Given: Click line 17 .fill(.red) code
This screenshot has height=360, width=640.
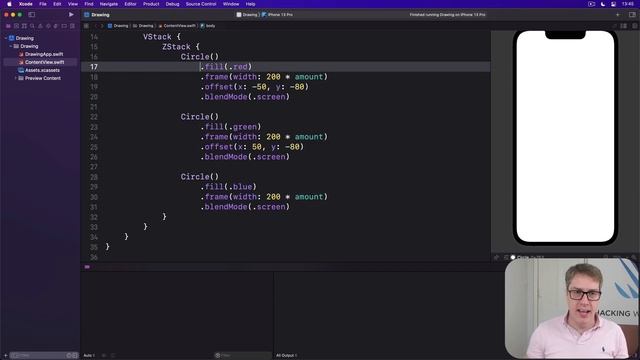Looking at the screenshot, I should 226,67.
